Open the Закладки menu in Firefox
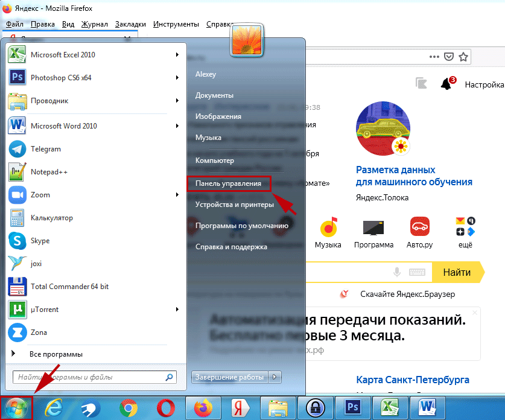The height and width of the screenshot is (420, 505). [130, 24]
